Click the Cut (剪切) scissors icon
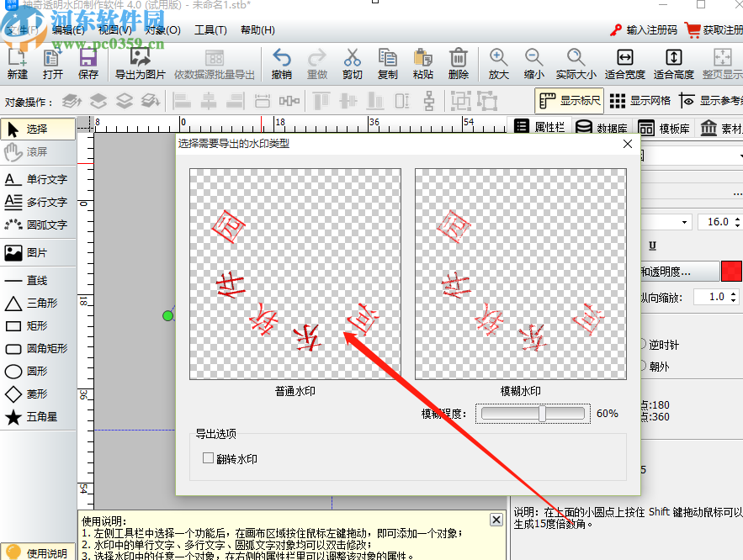Viewport: 743px width, 560px height. tap(352, 64)
